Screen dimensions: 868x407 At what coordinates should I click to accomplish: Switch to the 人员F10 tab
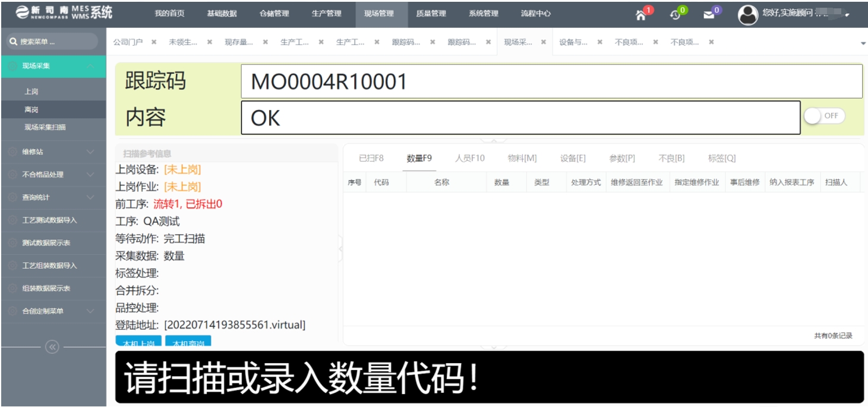click(x=470, y=158)
